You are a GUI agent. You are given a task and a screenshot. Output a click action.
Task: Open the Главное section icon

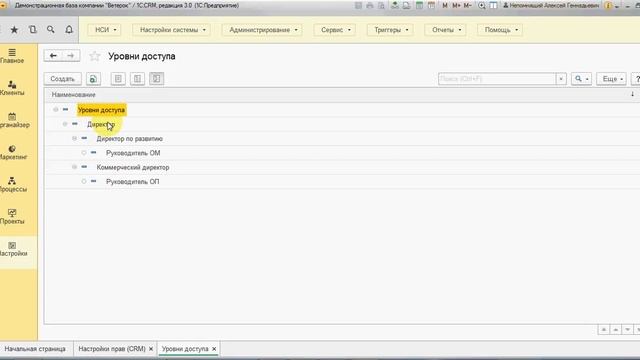click(12, 56)
